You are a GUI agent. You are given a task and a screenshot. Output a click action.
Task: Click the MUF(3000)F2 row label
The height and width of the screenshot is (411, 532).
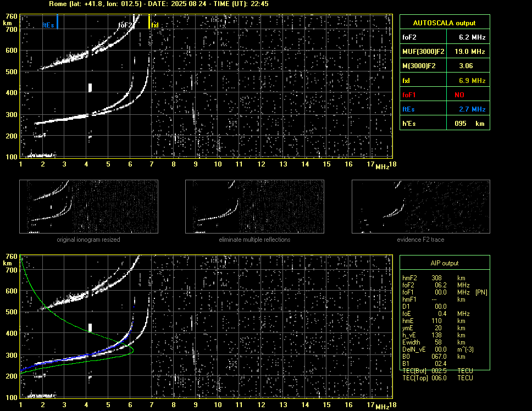click(x=423, y=52)
